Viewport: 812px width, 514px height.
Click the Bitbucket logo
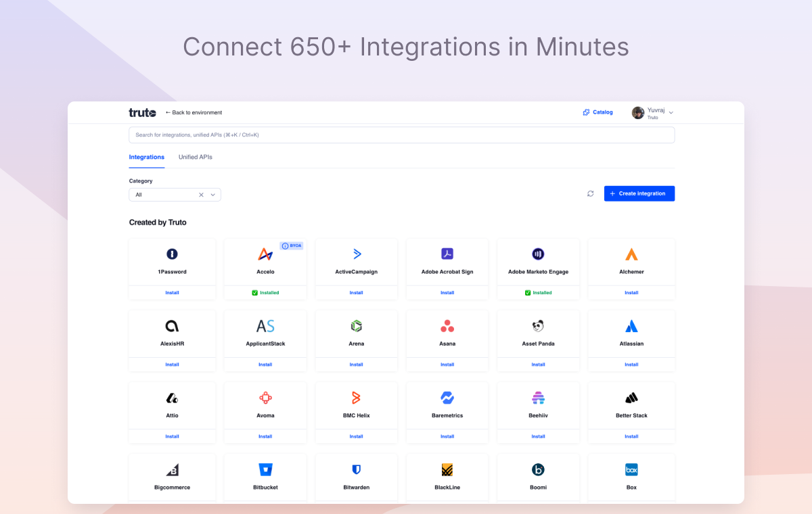(x=265, y=469)
